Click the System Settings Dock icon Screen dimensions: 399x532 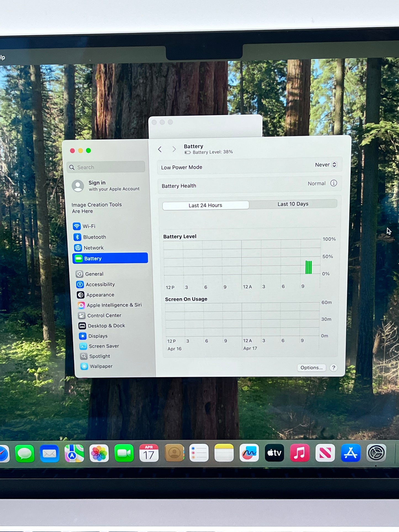point(376,453)
